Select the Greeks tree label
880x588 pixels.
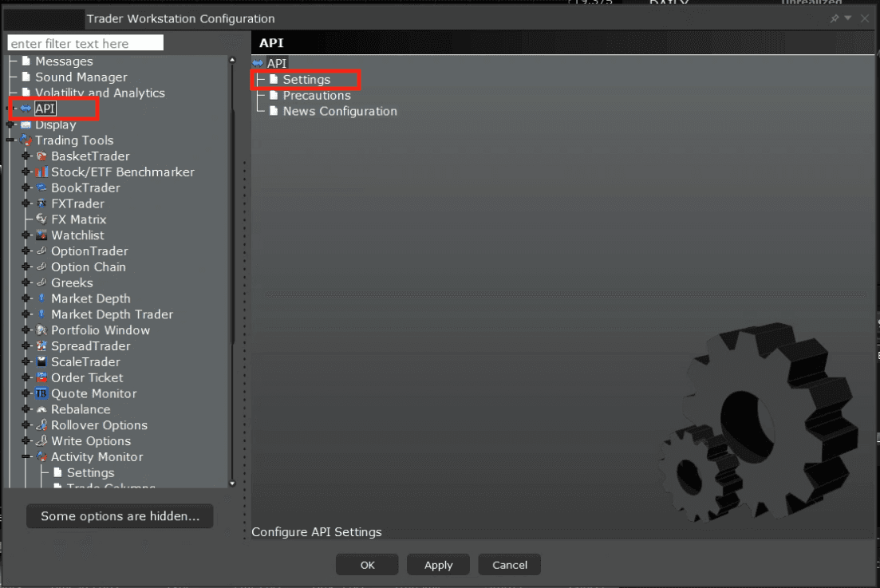(x=72, y=282)
